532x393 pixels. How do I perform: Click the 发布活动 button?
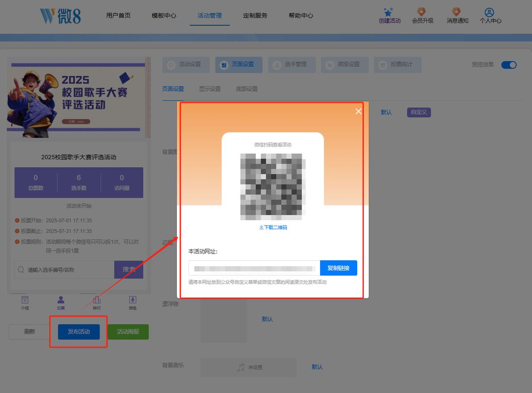78,332
